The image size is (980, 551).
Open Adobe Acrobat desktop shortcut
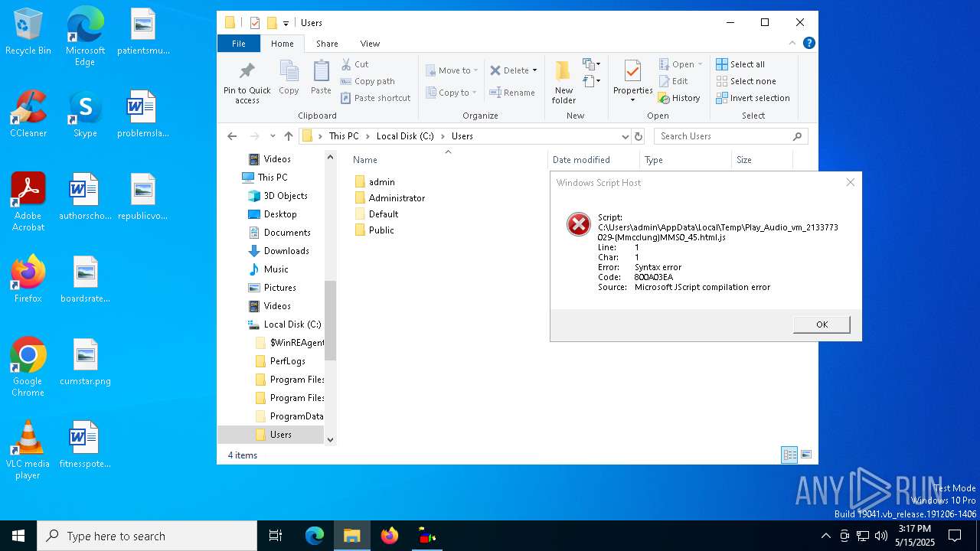pos(28,201)
